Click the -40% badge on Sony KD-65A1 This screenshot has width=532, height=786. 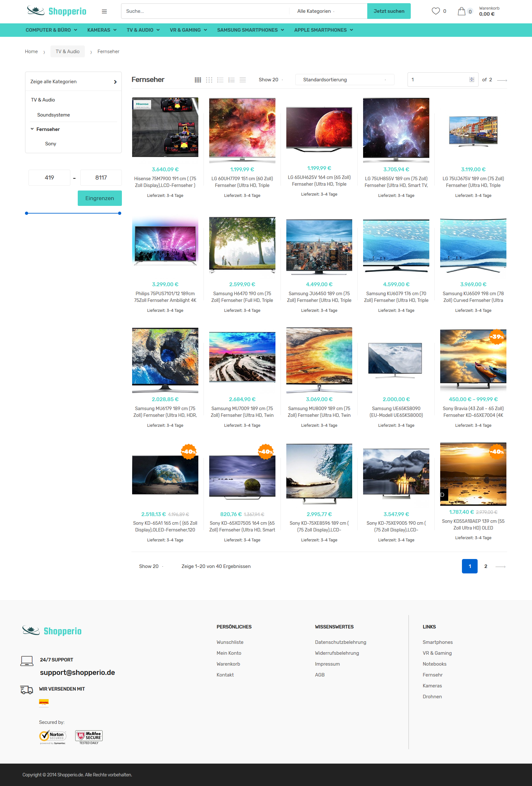(189, 451)
